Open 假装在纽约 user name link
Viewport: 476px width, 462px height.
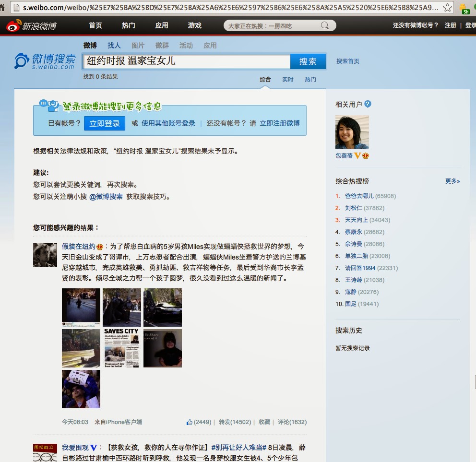pos(79,247)
